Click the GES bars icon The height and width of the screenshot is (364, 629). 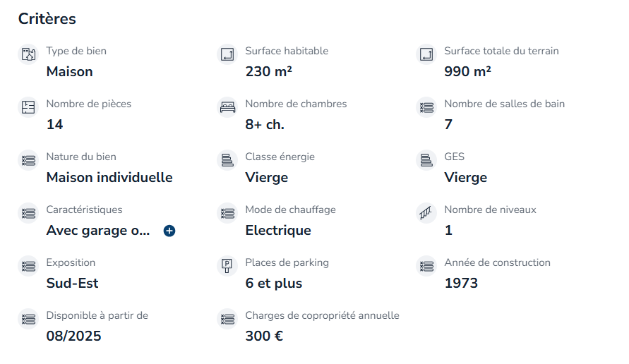(426, 160)
